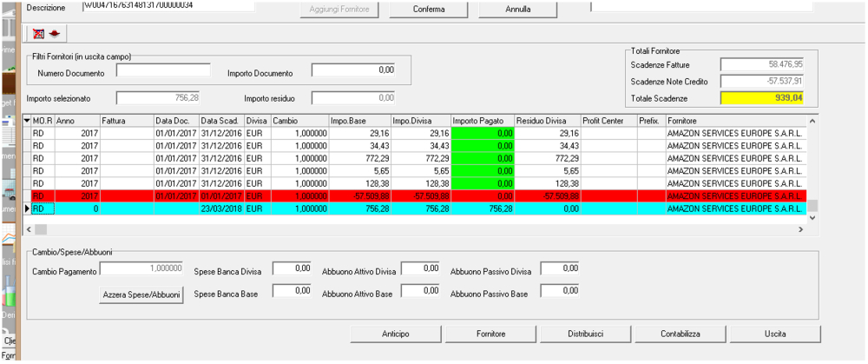868x364 pixels.
Task: Click the Uscita button to exit
Action: pos(775,334)
